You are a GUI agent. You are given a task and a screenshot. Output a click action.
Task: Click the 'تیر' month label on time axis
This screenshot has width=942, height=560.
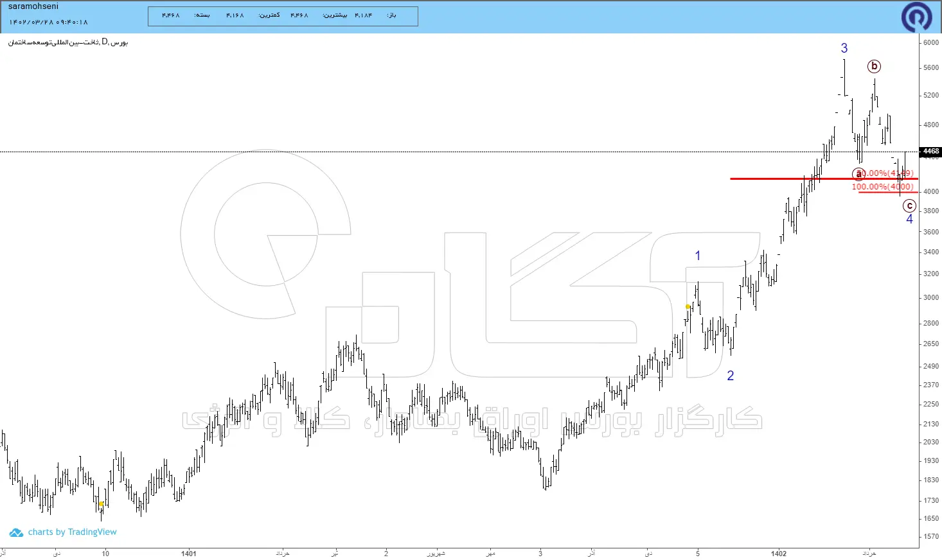pos(335,554)
